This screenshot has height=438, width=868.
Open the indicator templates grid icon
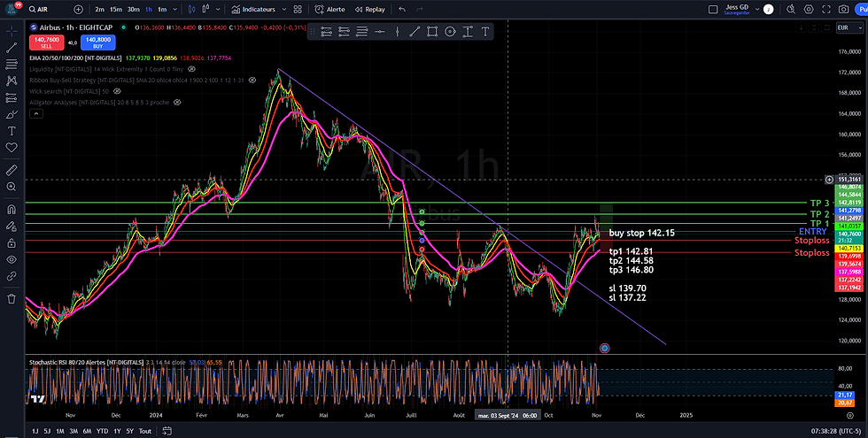pos(298,10)
